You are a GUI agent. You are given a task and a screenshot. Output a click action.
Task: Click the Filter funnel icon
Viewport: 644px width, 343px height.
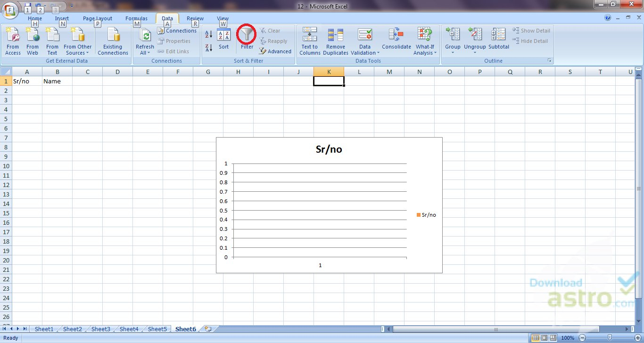[247, 35]
